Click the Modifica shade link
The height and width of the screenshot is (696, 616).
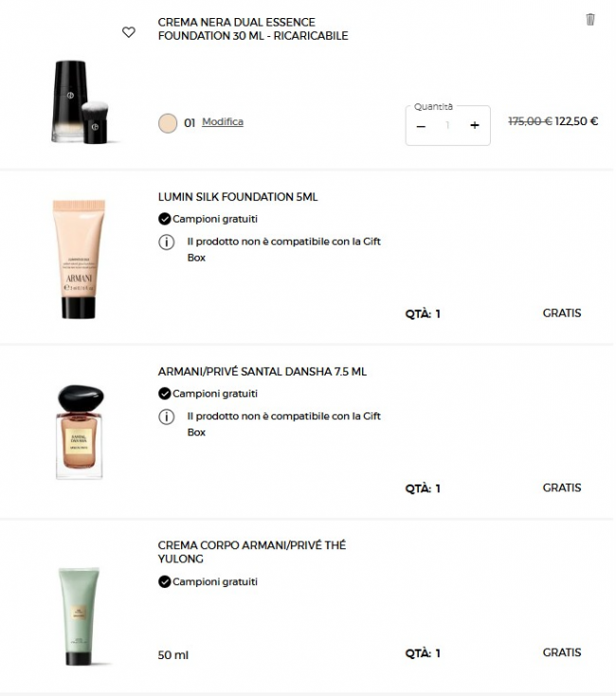click(223, 121)
